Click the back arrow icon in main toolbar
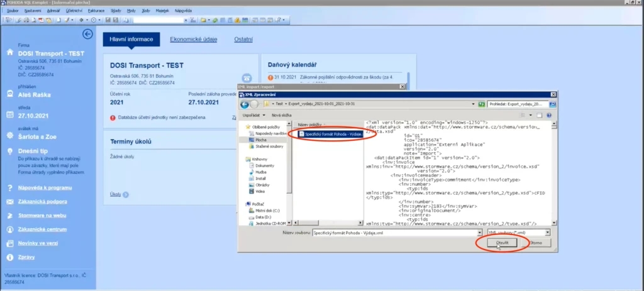The width and height of the screenshot is (644, 291). [81, 19]
